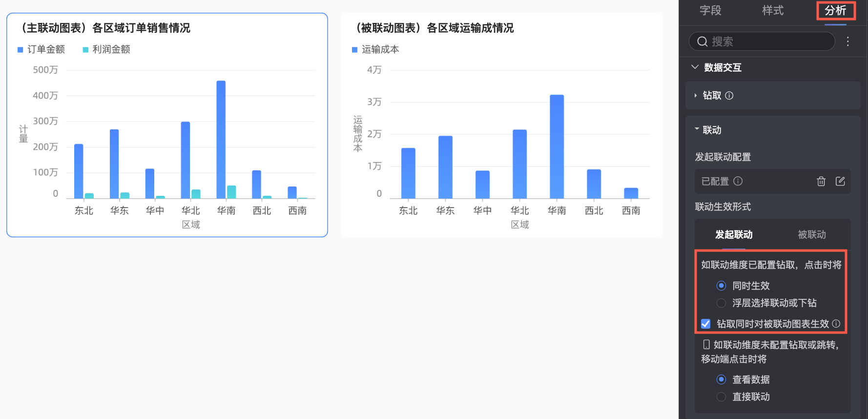Click the 华南 profit bar in main chart

tap(231, 192)
